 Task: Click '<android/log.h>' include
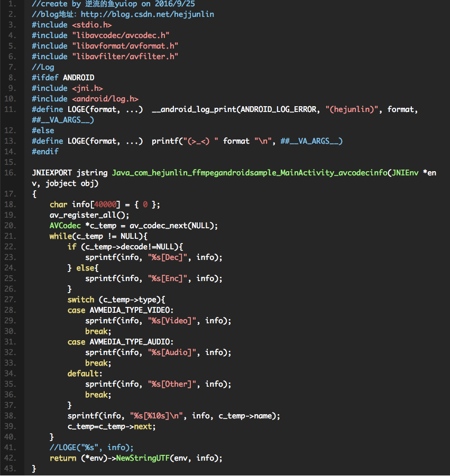coord(105,99)
